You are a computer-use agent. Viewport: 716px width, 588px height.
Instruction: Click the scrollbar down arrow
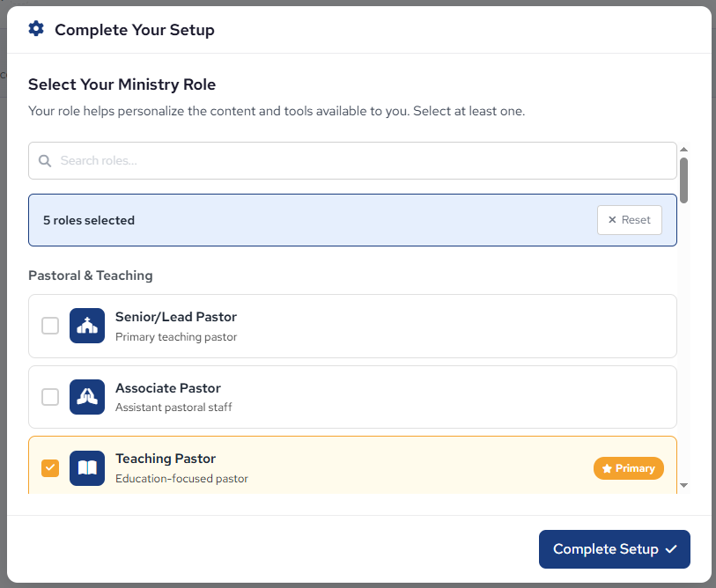coord(683,485)
